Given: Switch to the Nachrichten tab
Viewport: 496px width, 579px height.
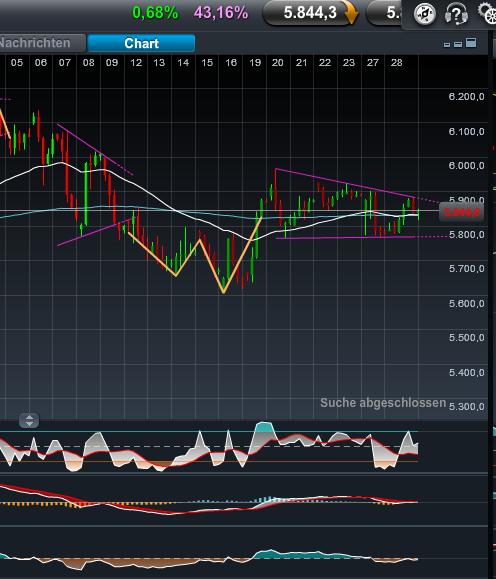Looking at the screenshot, I should pyautogui.click(x=42, y=43).
